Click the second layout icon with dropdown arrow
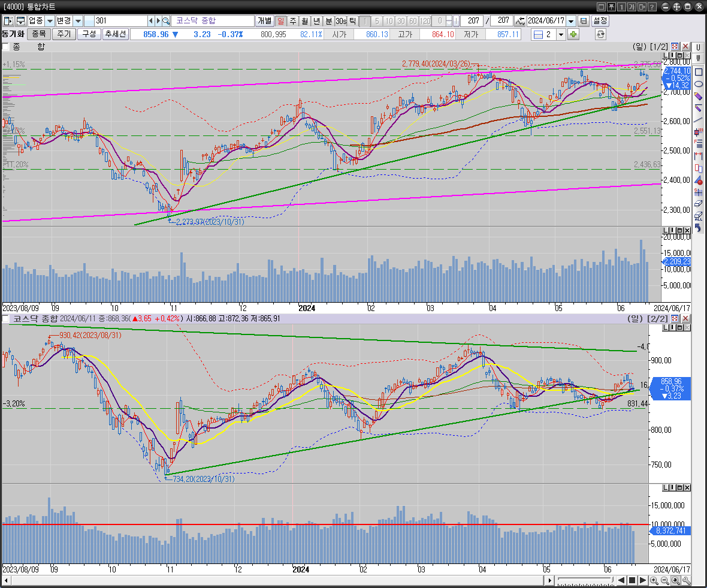Screen dimensions: 707x588 pyautogui.click(x=20, y=21)
